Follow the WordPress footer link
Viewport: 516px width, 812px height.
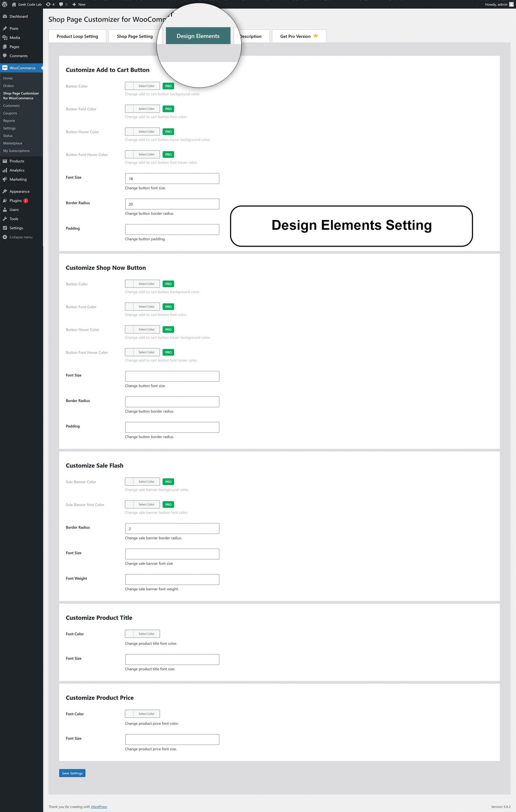tap(99, 807)
